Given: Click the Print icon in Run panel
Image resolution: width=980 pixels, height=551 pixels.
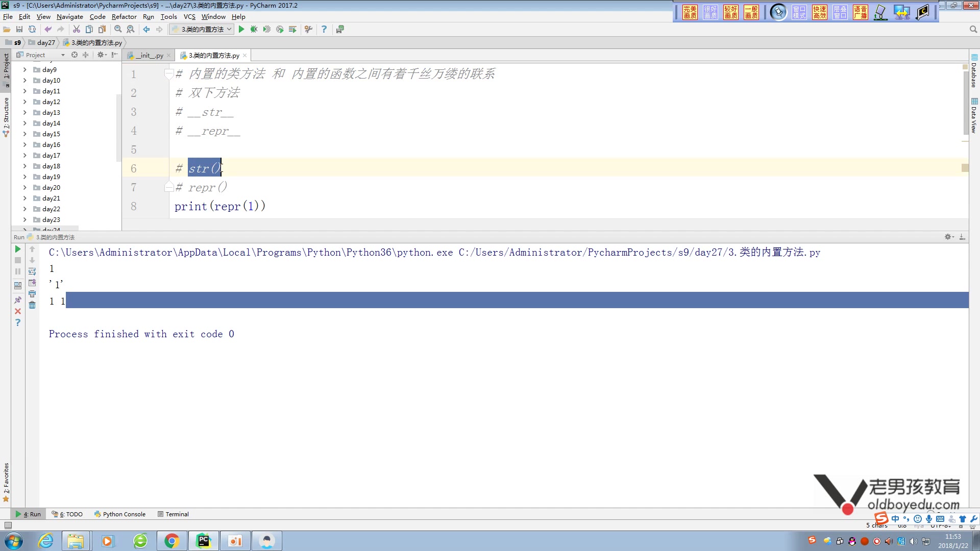Looking at the screenshot, I should [32, 294].
